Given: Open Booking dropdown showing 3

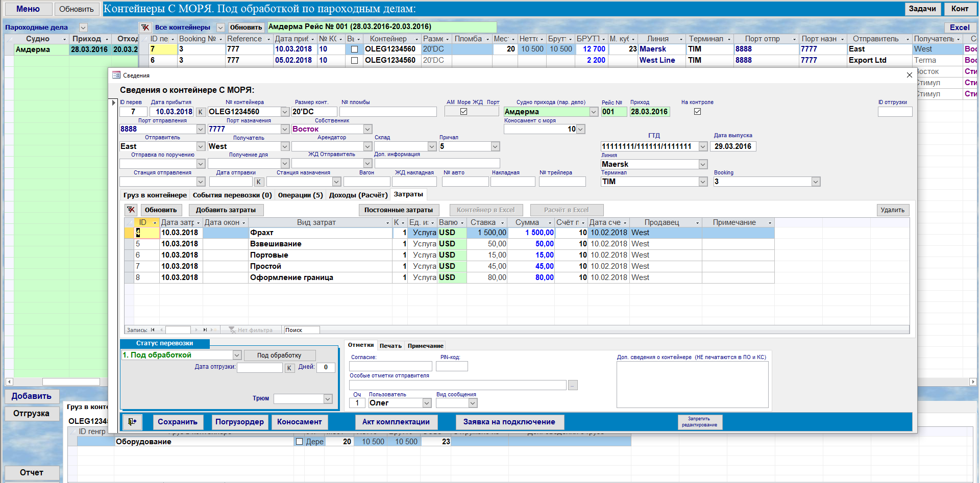Looking at the screenshot, I should (816, 182).
